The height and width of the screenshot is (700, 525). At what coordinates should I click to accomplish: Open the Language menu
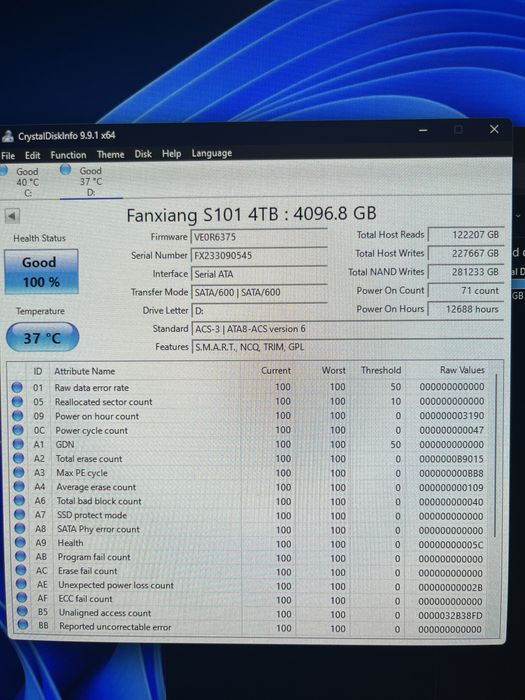pyautogui.click(x=212, y=153)
